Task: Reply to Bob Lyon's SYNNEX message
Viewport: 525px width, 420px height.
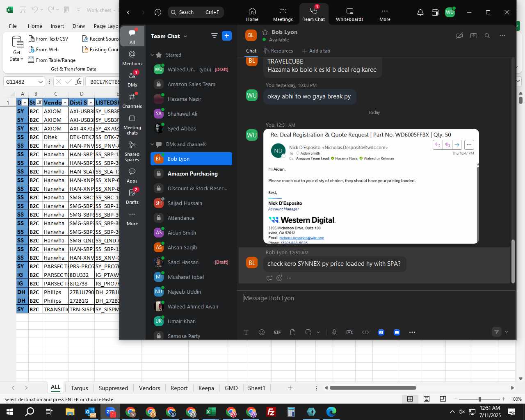Action: tap(269, 278)
